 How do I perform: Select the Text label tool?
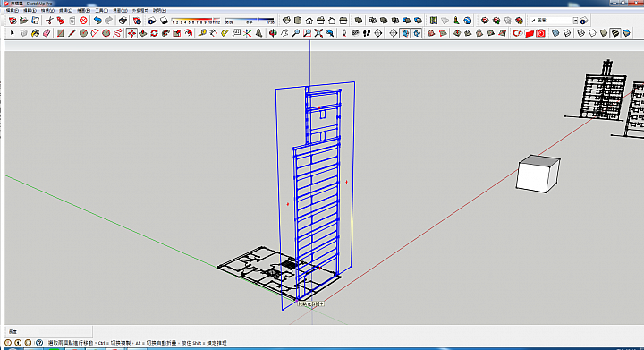pos(236,33)
